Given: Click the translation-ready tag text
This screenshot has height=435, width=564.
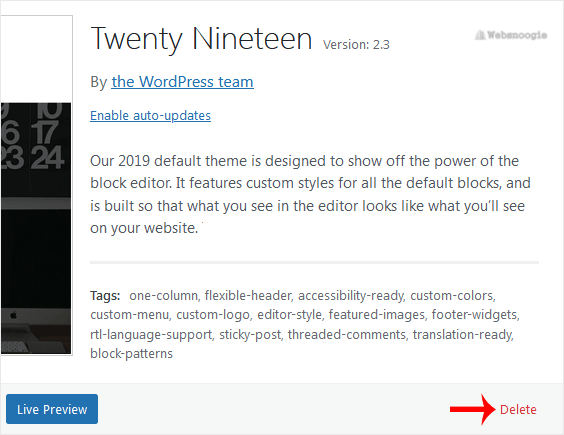Looking at the screenshot, I should pos(463,335).
